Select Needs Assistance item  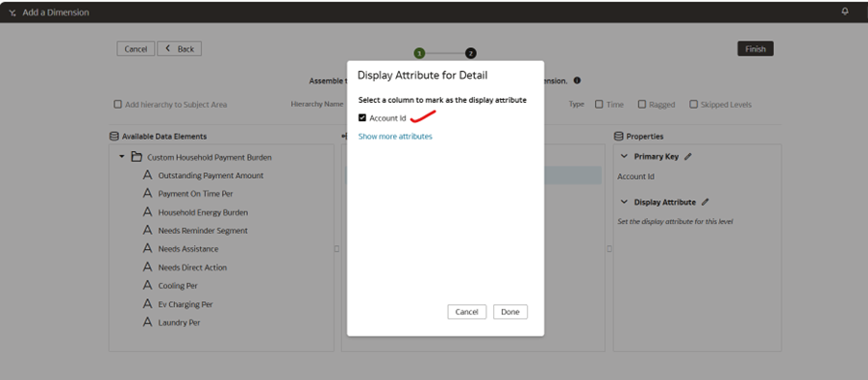coord(188,249)
